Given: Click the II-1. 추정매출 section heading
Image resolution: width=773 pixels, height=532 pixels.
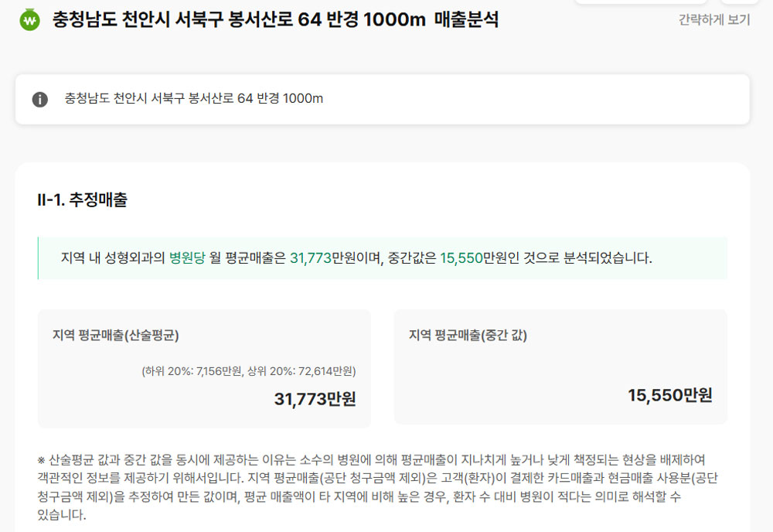Looking at the screenshot, I should (83, 199).
